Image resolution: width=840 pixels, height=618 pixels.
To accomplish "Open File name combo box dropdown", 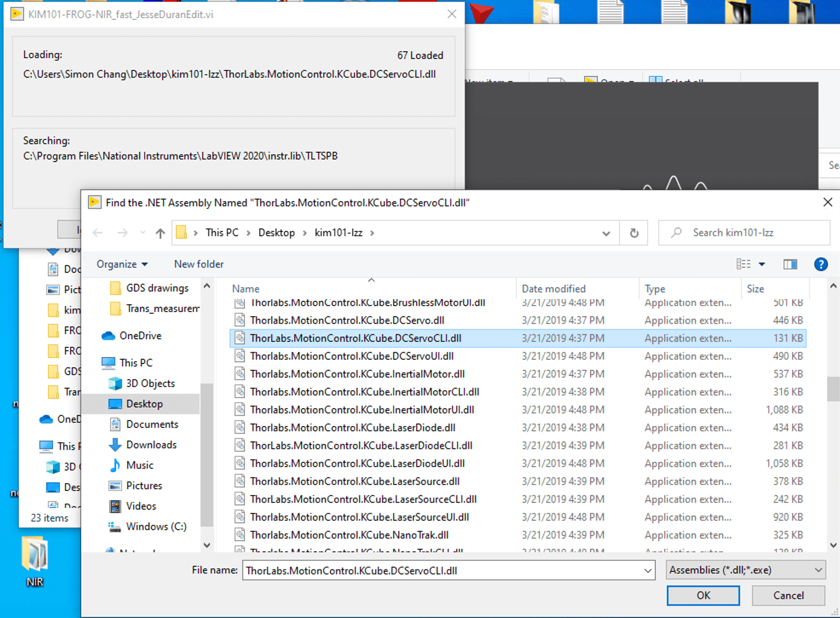I will click(x=648, y=570).
